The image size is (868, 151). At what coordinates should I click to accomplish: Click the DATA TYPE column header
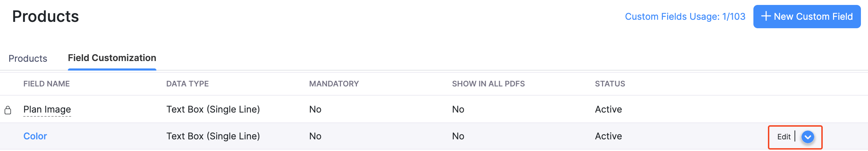pyautogui.click(x=187, y=84)
